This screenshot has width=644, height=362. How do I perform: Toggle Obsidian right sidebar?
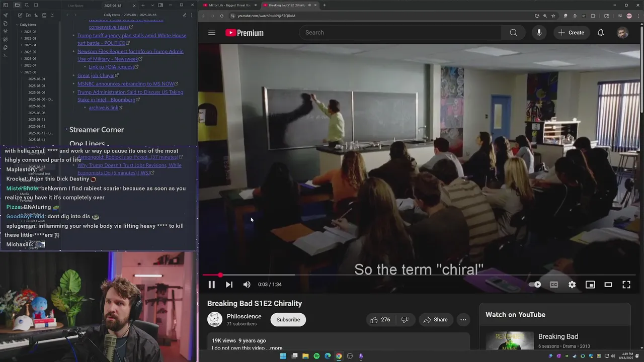(x=160, y=6)
